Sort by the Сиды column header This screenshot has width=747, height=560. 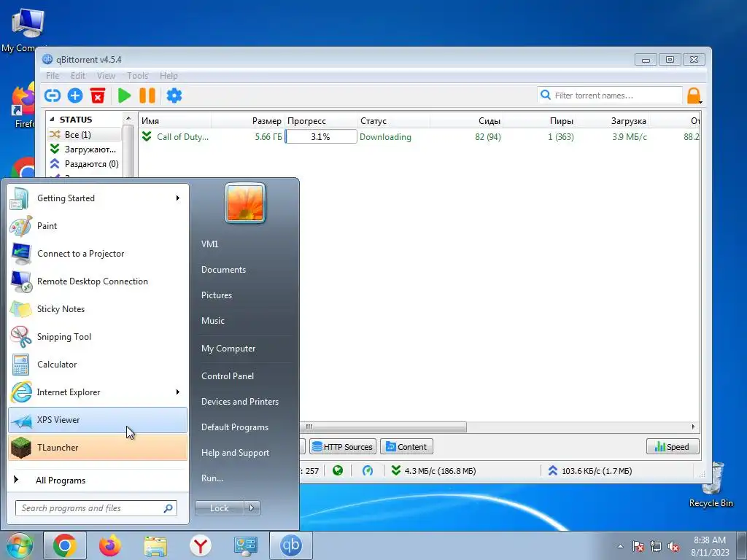[x=466, y=121]
